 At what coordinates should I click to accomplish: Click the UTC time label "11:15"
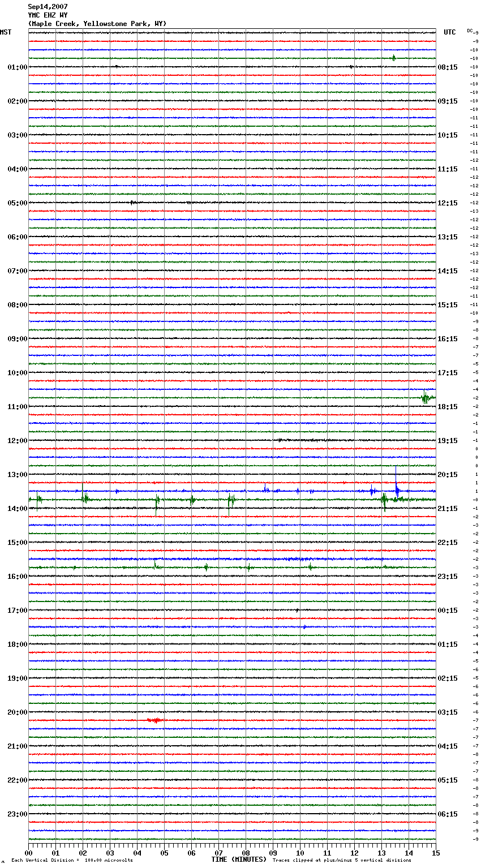(x=448, y=169)
